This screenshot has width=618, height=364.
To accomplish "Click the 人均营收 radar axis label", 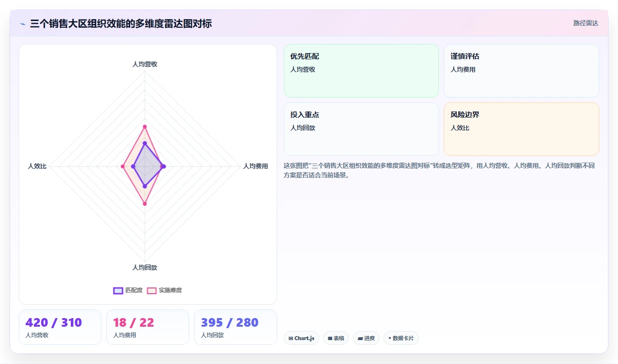I will coord(145,64).
